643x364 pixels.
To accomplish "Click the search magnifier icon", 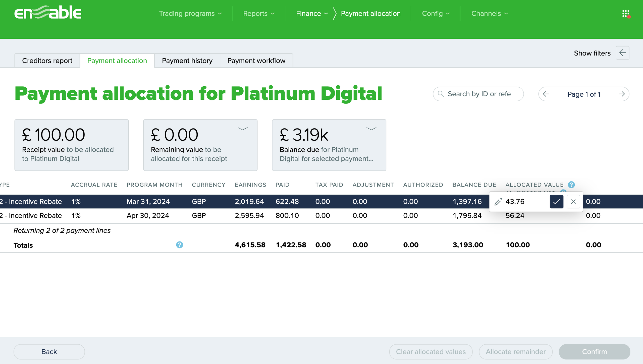I will [441, 94].
